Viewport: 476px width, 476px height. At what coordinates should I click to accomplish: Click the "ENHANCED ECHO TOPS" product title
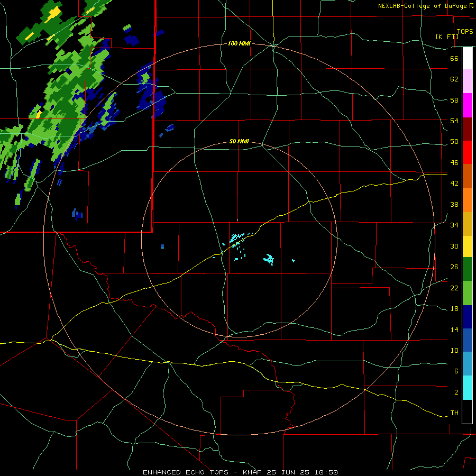pyautogui.click(x=186, y=472)
